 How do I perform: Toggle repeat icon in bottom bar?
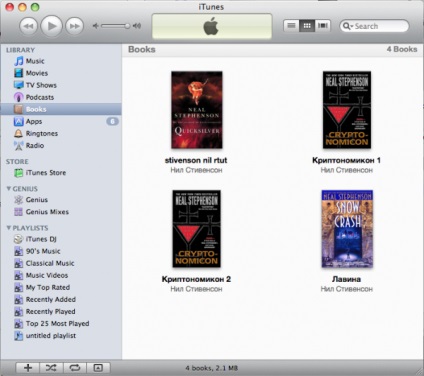tap(75, 368)
